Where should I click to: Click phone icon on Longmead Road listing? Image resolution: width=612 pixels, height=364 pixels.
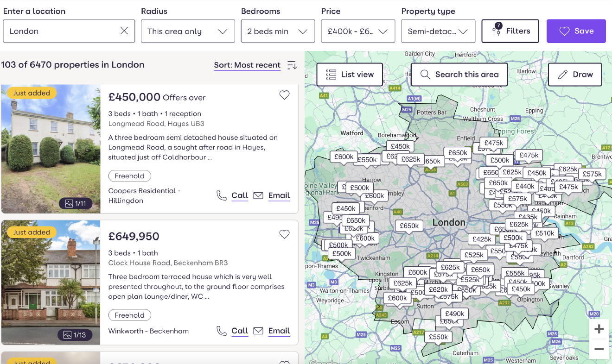tap(222, 195)
